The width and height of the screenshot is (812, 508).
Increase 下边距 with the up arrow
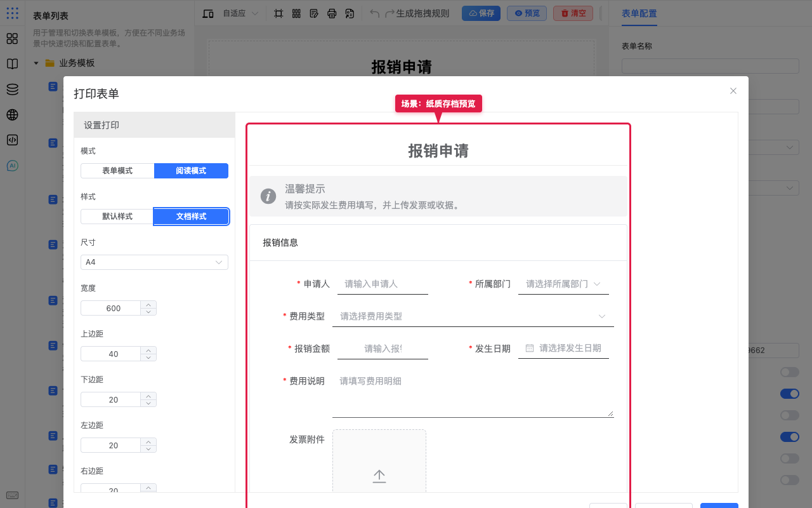(x=148, y=396)
